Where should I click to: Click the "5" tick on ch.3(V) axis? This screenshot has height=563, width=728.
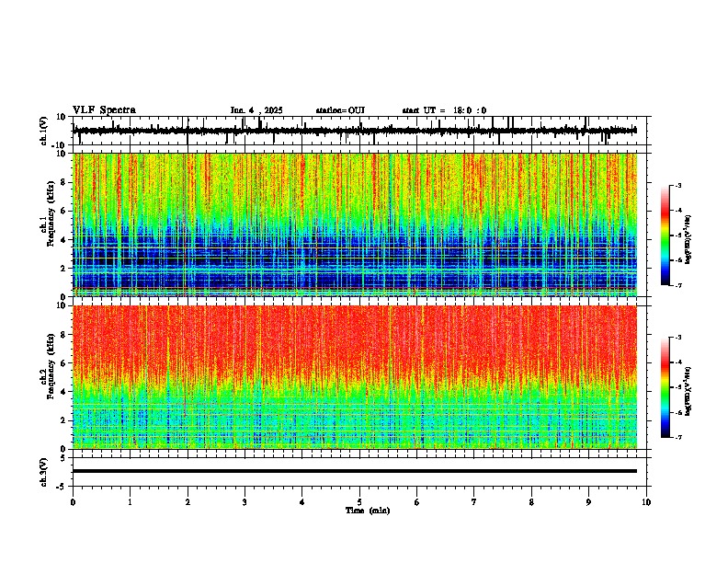(63, 458)
